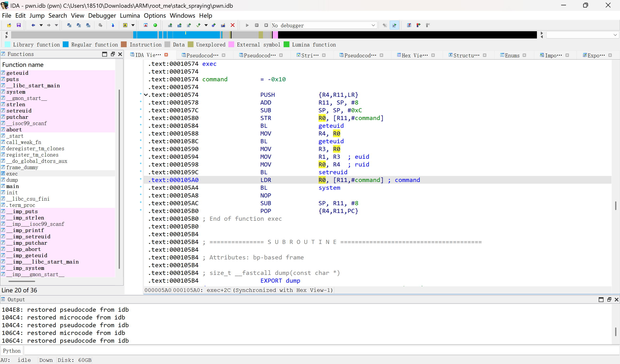Click the Python console language button
Screen dimensions: 620x364
coord(12,351)
